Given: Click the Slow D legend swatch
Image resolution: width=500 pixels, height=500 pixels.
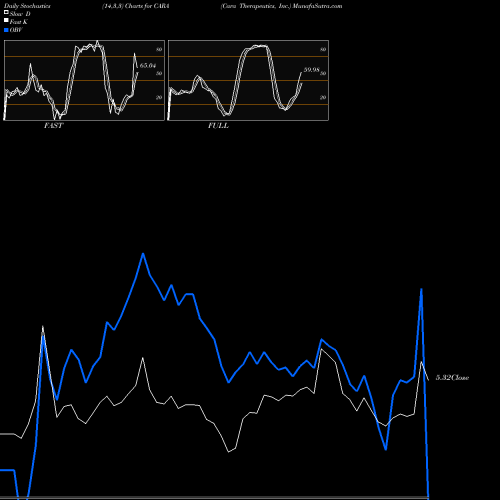Looking at the screenshot, I should [6, 12].
